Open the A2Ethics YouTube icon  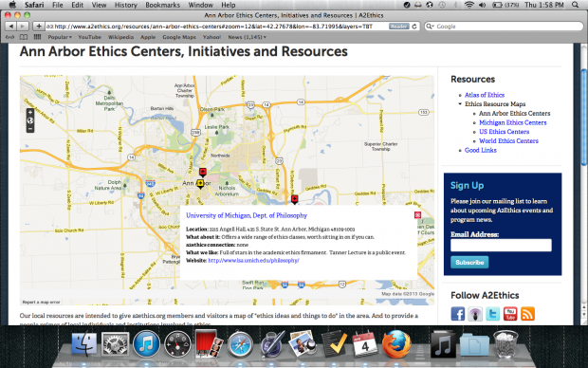click(510, 314)
